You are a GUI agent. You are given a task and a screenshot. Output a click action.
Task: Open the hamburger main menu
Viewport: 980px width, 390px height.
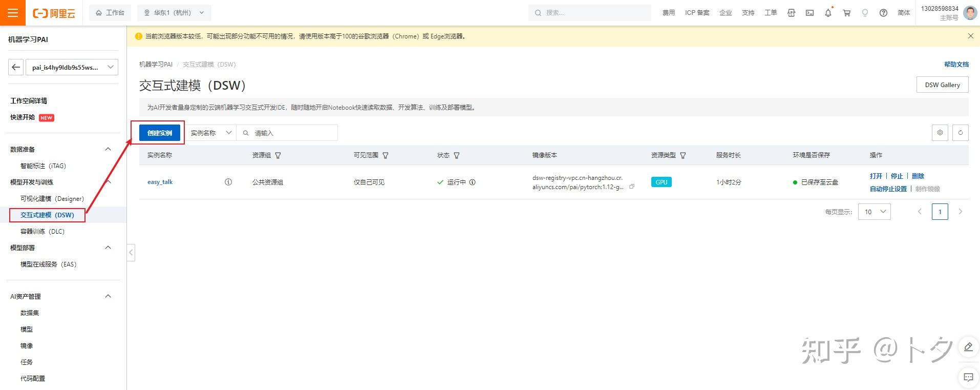[x=13, y=13]
